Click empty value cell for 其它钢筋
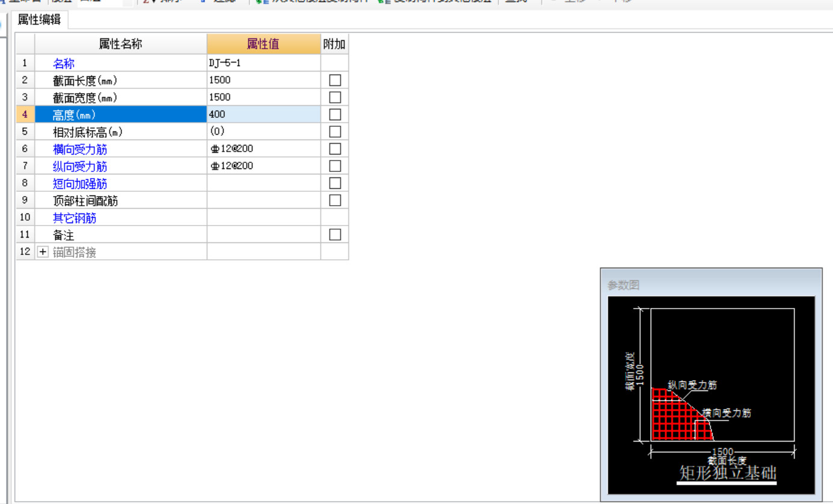The height and width of the screenshot is (504, 833). point(263,217)
